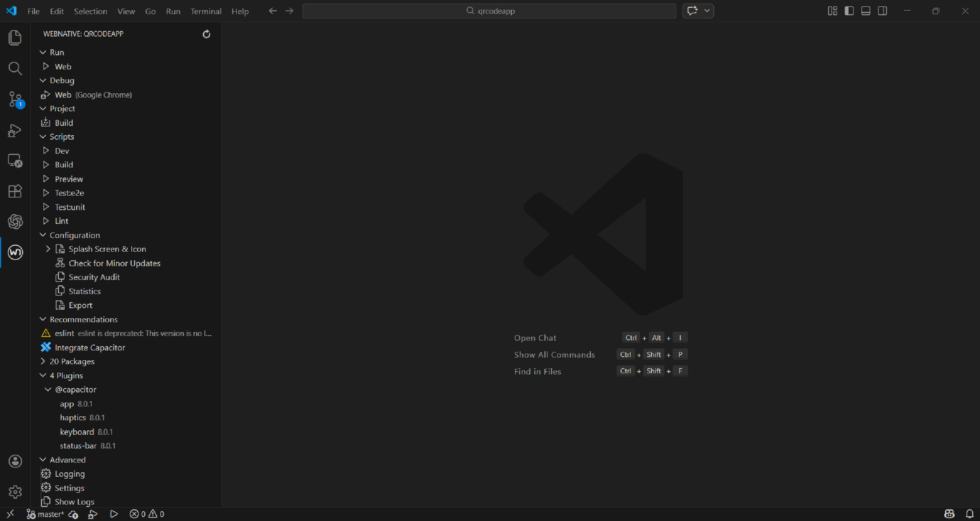Open the Extensions view
The image size is (980, 521).
click(x=15, y=191)
